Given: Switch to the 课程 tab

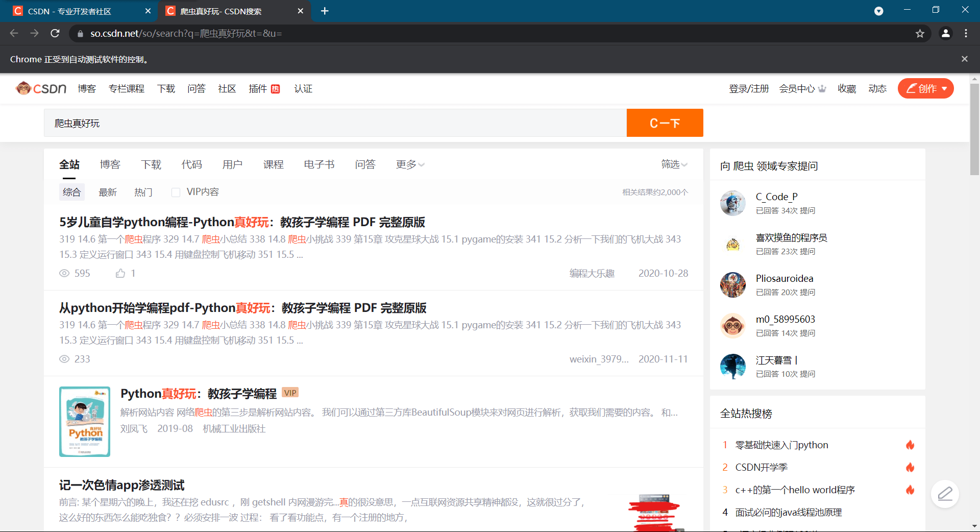Looking at the screenshot, I should [x=274, y=164].
